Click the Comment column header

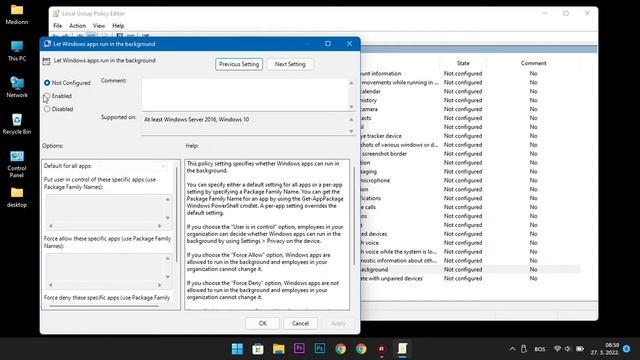tap(533, 63)
